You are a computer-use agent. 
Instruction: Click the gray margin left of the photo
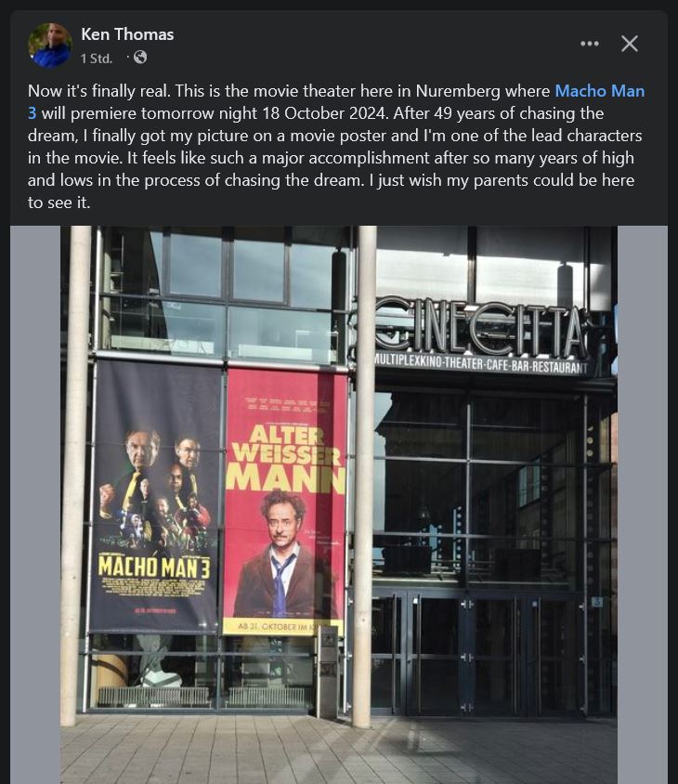pyautogui.click(x=35, y=505)
